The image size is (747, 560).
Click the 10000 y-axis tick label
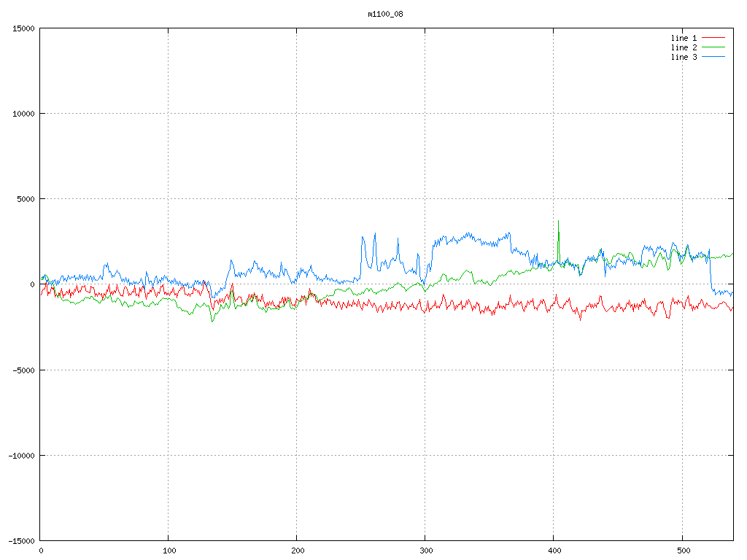click(23, 114)
